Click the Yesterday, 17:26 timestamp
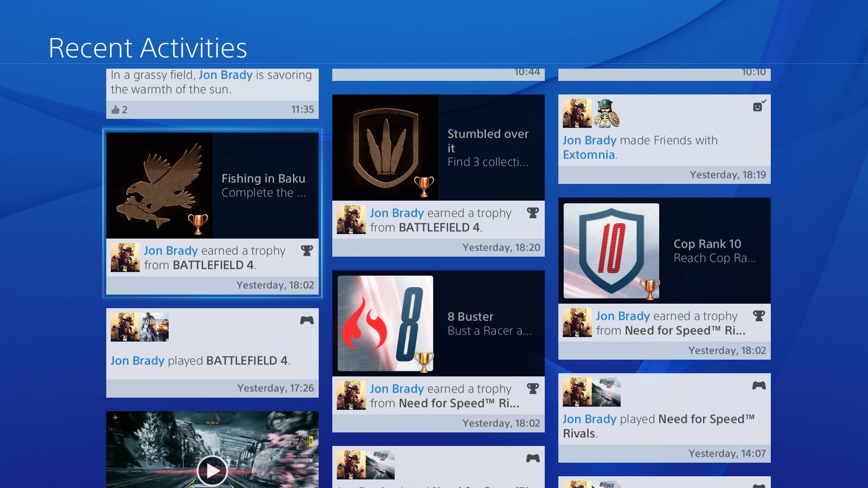Image resolution: width=868 pixels, height=488 pixels. [275, 388]
